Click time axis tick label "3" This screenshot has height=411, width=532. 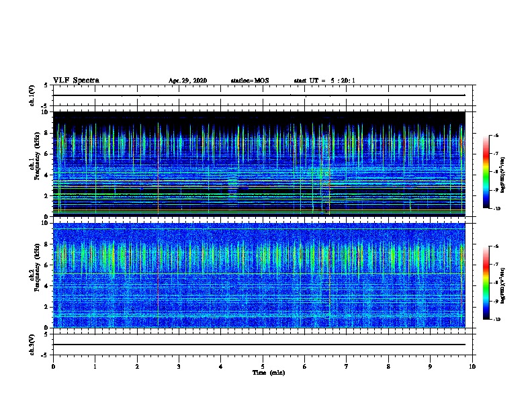pos(179,367)
